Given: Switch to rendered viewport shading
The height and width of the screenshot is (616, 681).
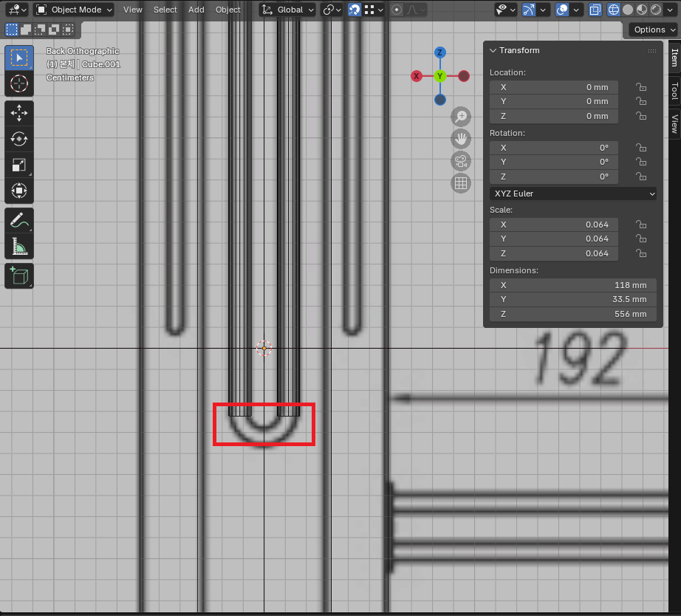Looking at the screenshot, I should pyautogui.click(x=656, y=10).
